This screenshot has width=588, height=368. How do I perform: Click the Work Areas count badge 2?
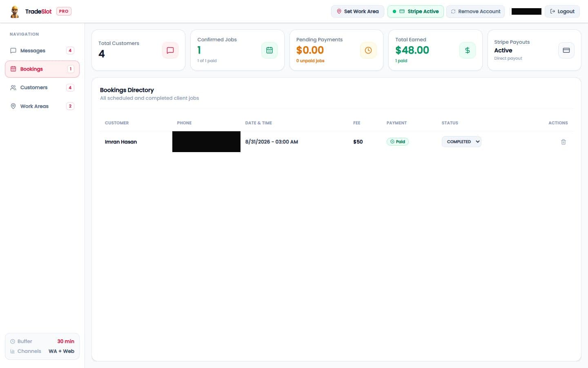pyautogui.click(x=70, y=106)
